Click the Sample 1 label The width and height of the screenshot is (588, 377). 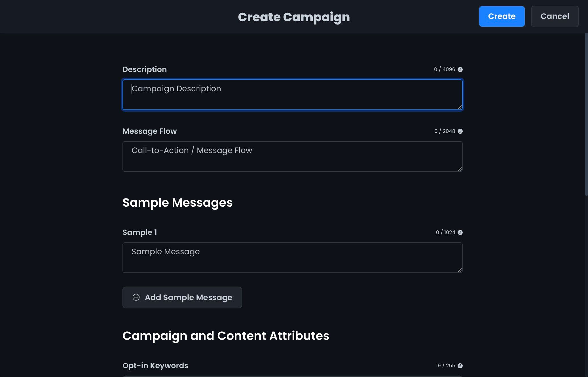click(139, 232)
